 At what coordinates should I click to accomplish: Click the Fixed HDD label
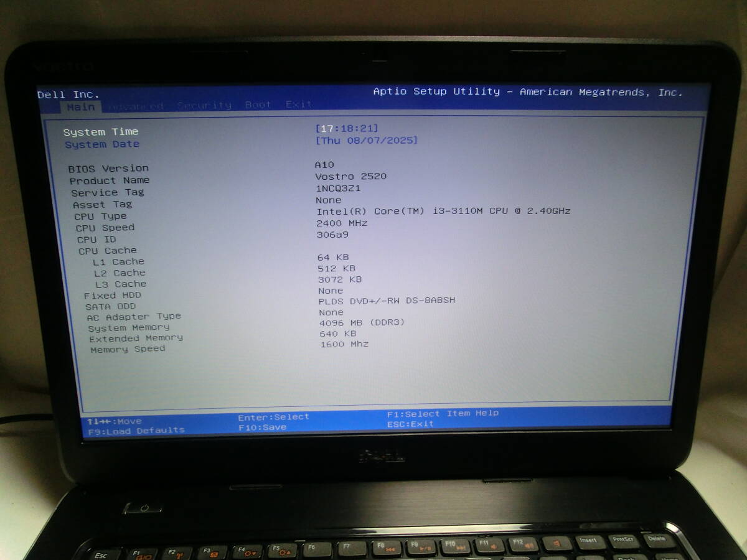coord(113,296)
